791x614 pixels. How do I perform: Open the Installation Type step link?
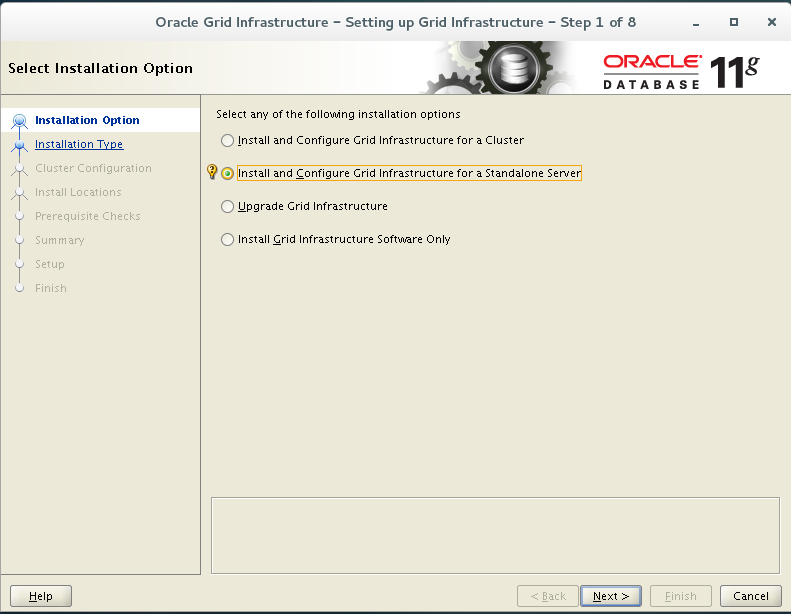[79, 144]
